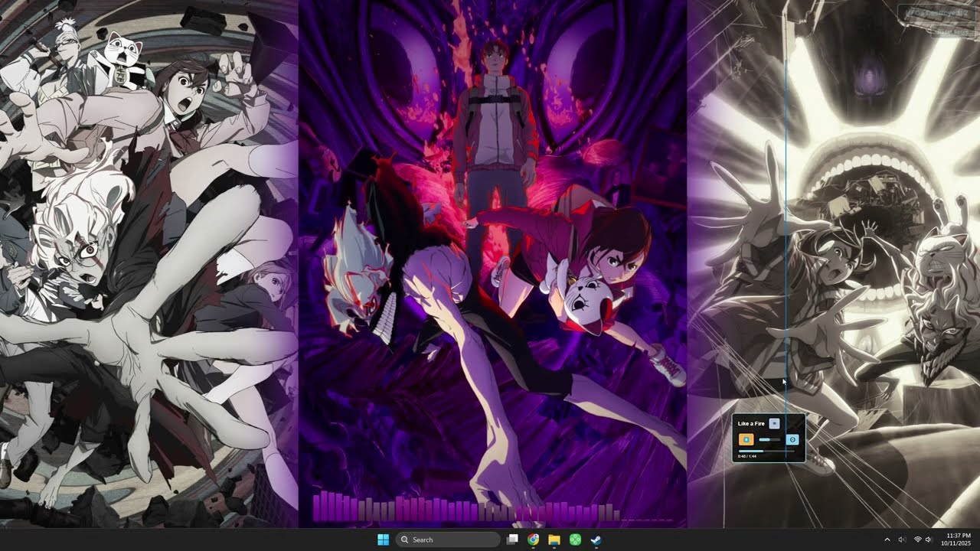The height and width of the screenshot is (551, 980).
Task: Open the Windows Start menu
Action: tap(383, 540)
